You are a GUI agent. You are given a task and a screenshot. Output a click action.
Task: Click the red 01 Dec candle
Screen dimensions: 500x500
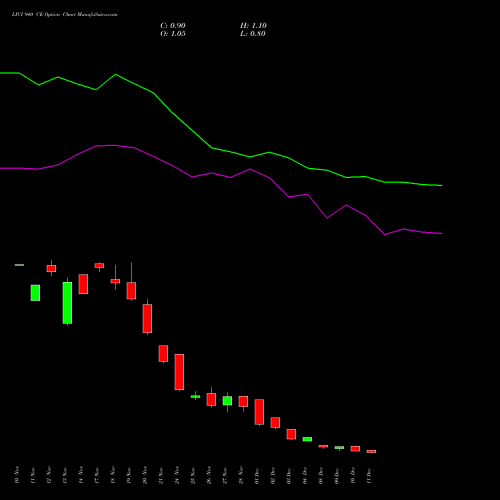(x=259, y=412)
